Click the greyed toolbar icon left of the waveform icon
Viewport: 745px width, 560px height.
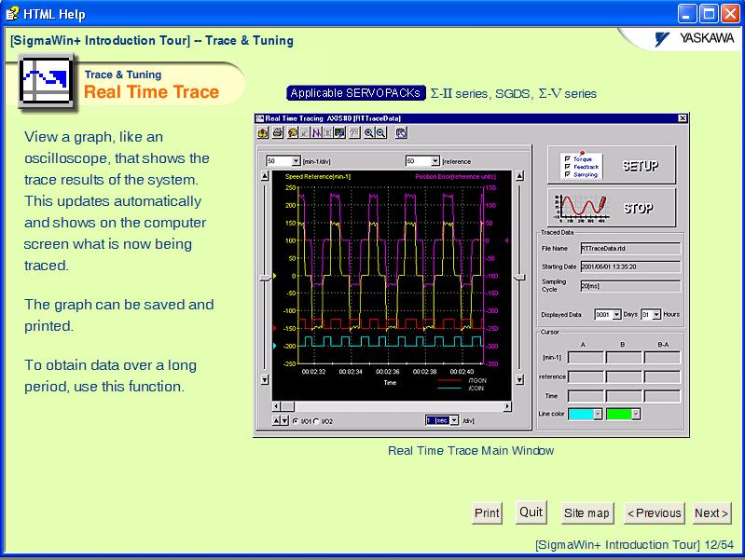pos(305,133)
